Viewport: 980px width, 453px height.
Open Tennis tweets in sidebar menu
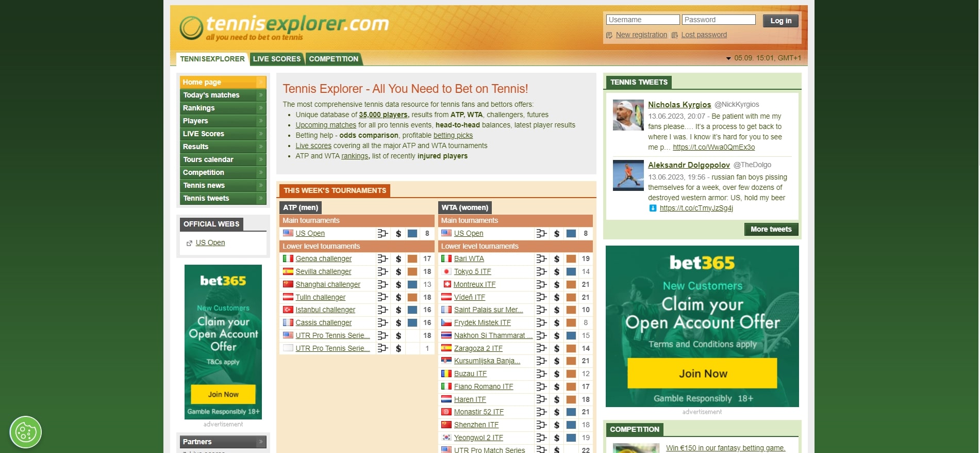click(x=223, y=198)
